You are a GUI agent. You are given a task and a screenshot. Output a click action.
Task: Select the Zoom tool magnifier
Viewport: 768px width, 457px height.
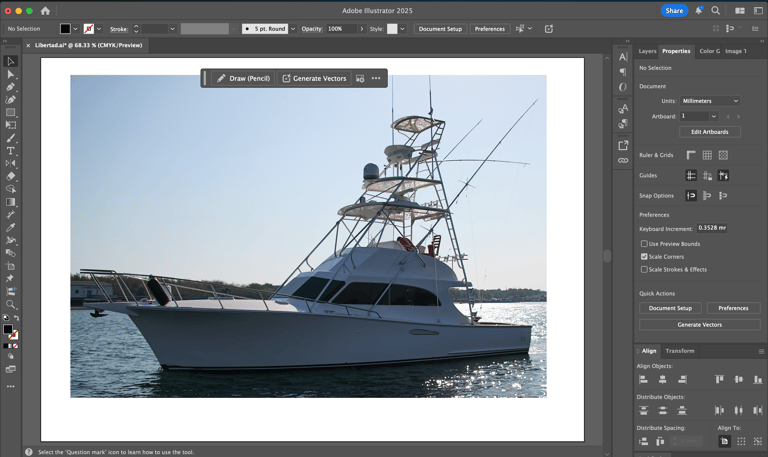click(10, 304)
